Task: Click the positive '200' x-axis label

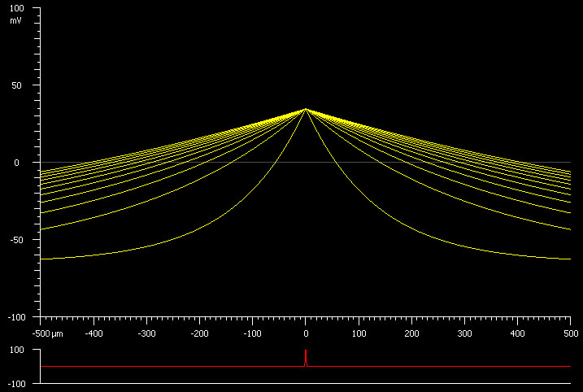Action: click(411, 333)
